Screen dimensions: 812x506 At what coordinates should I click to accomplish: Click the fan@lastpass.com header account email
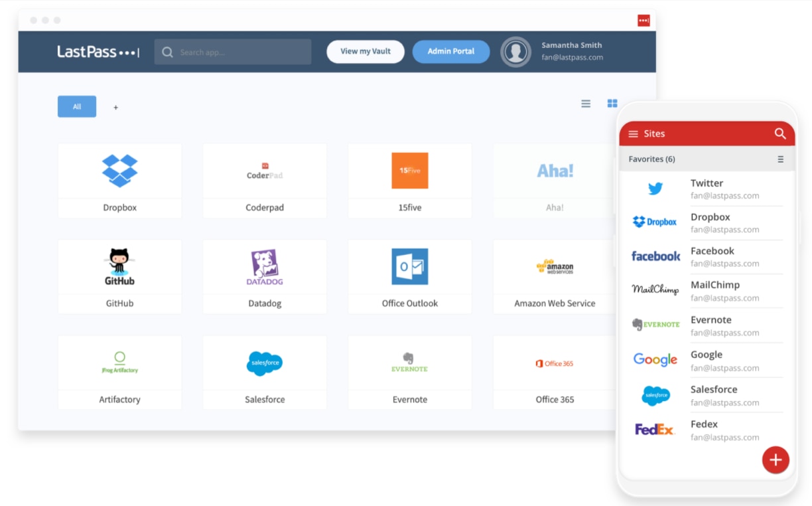coord(573,58)
